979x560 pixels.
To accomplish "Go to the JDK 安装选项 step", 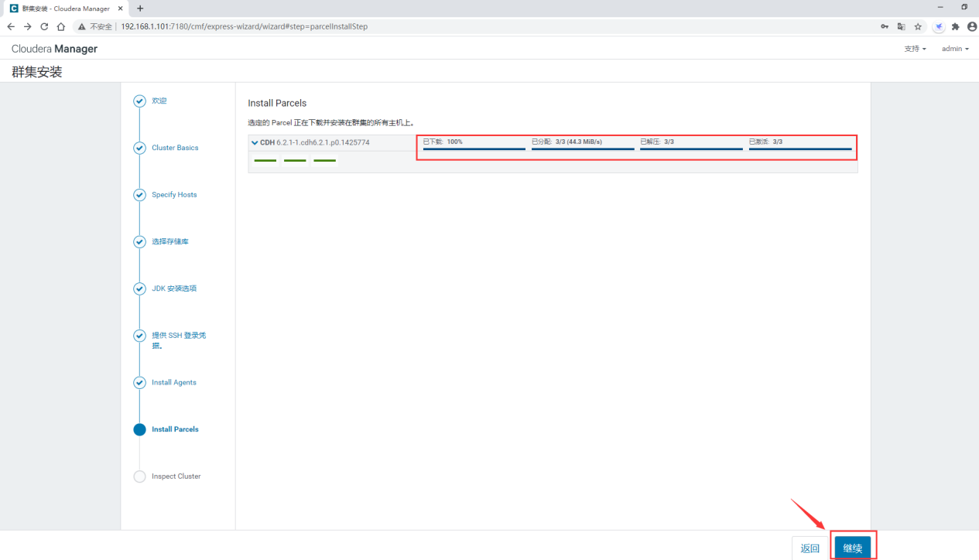I will click(174, 289).
